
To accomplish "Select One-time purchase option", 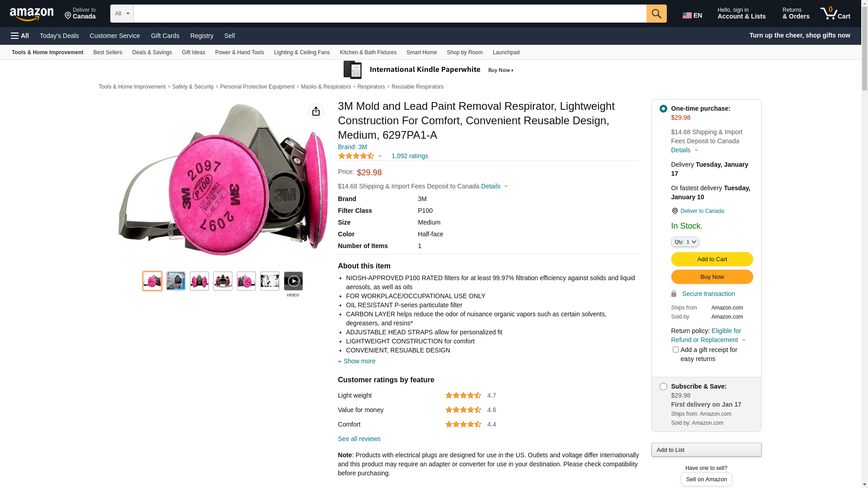I will click(x=663, y=108).
